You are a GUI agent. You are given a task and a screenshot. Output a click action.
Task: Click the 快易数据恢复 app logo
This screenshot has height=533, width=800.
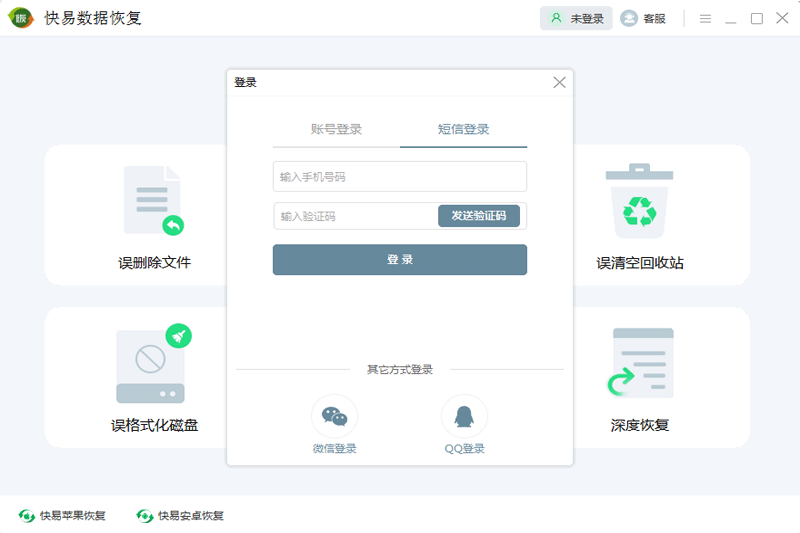[21, 18]
